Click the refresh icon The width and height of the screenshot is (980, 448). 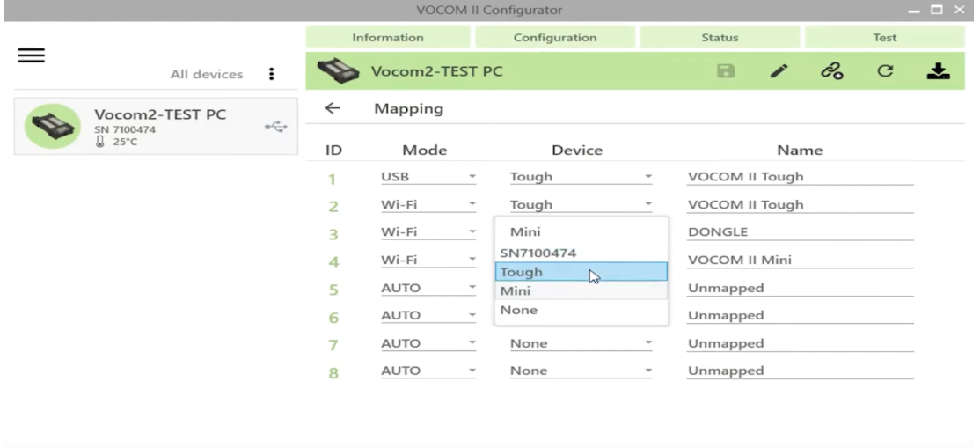[885, 70]
